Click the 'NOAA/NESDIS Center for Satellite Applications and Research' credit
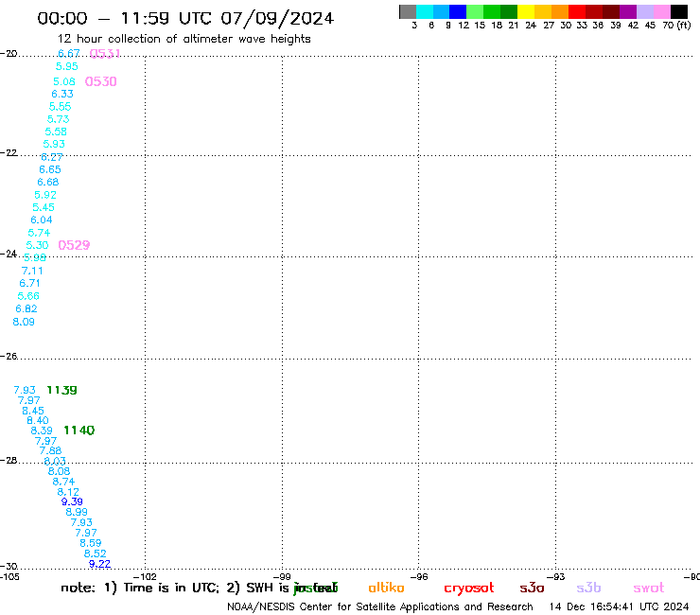Image resolution: width=700 pixels, height=615 pixels. (380, 606)
